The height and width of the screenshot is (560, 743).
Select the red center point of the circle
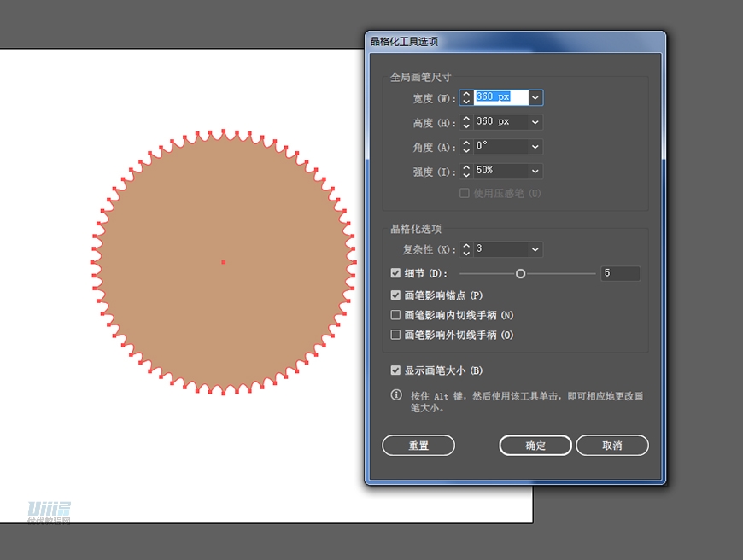click(x=223, y=262)
